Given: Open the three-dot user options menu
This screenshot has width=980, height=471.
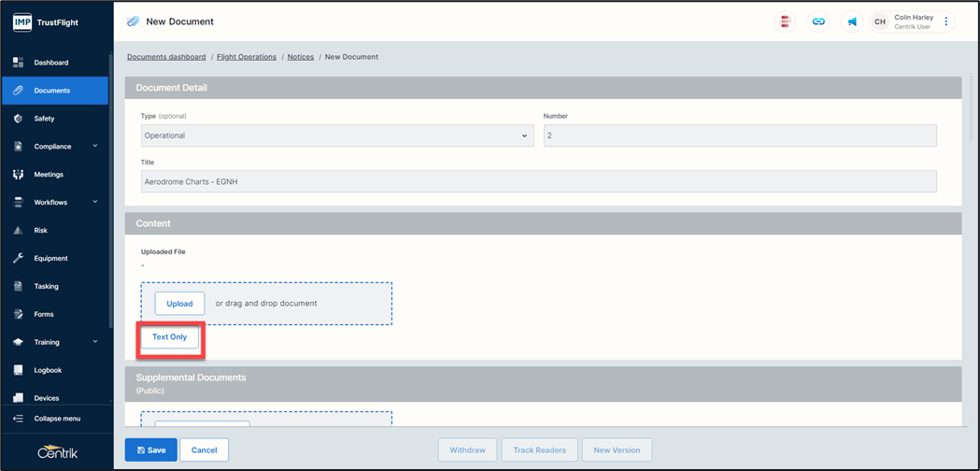Looking at the screenshot, I should tap(945, 21).
